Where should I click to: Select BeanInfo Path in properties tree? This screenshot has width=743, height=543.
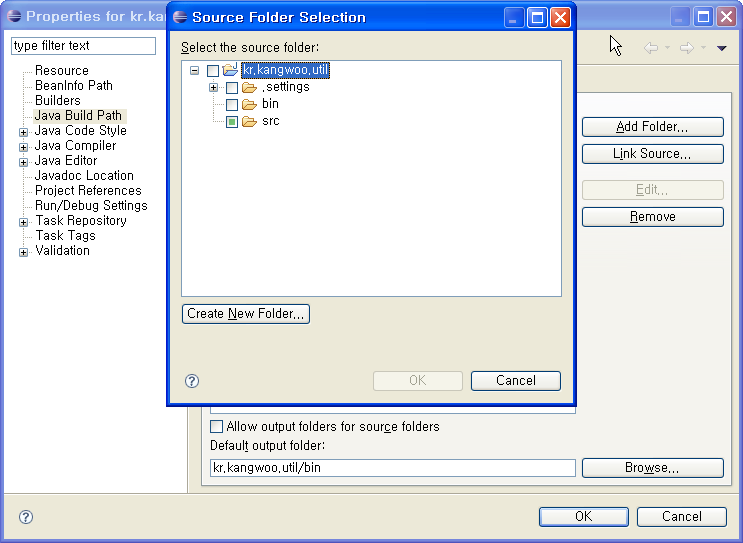pyautogui.click(x=73, y=86)
